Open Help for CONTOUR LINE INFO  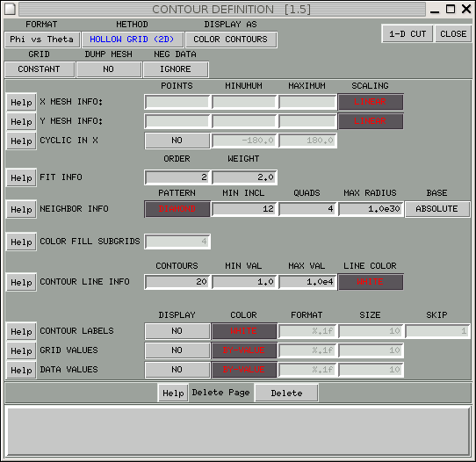[x=22, y=282]
